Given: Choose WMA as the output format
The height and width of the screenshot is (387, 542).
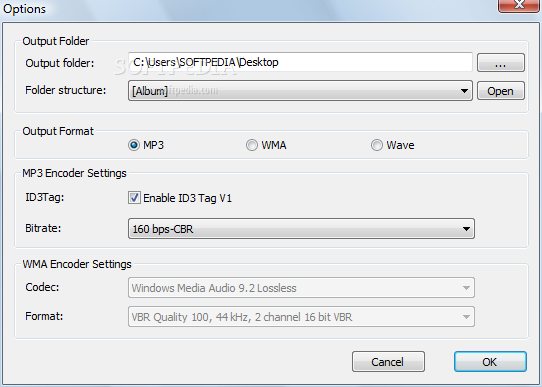Looking at the screenshot, I should click(252, 145).
